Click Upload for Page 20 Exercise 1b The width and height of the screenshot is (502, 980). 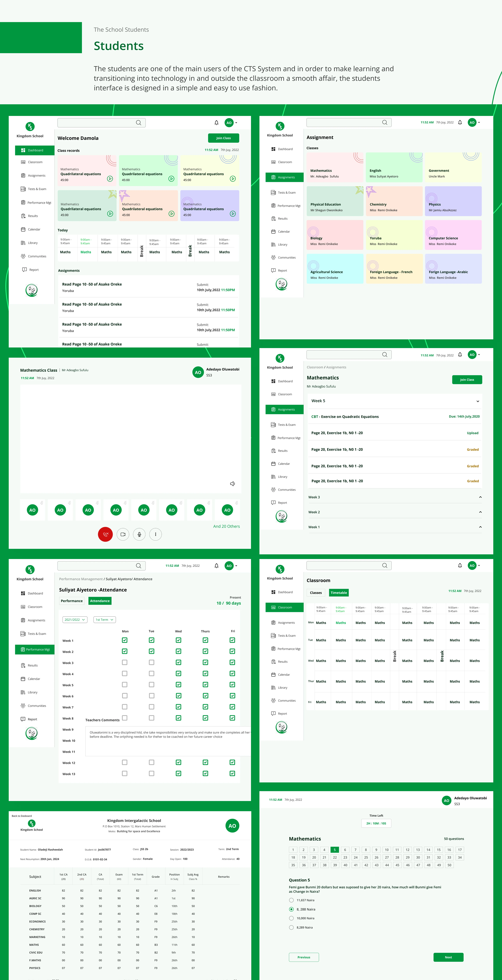473,433
